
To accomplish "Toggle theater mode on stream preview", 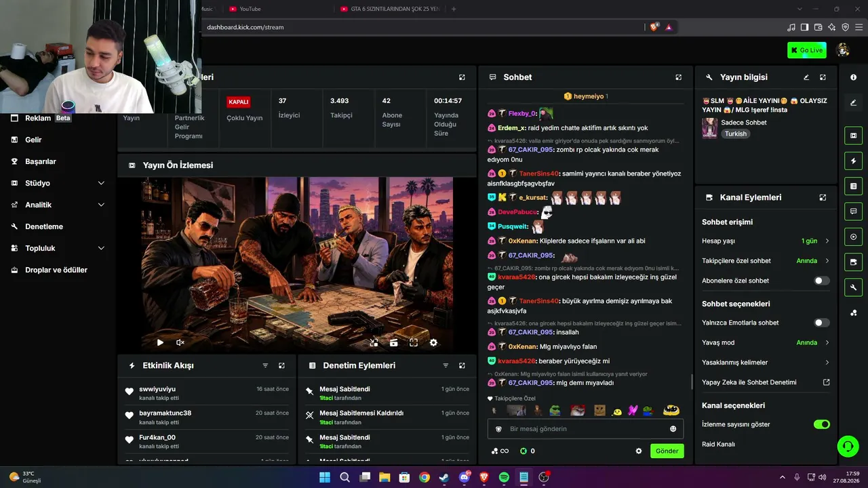I will point(393,343).
